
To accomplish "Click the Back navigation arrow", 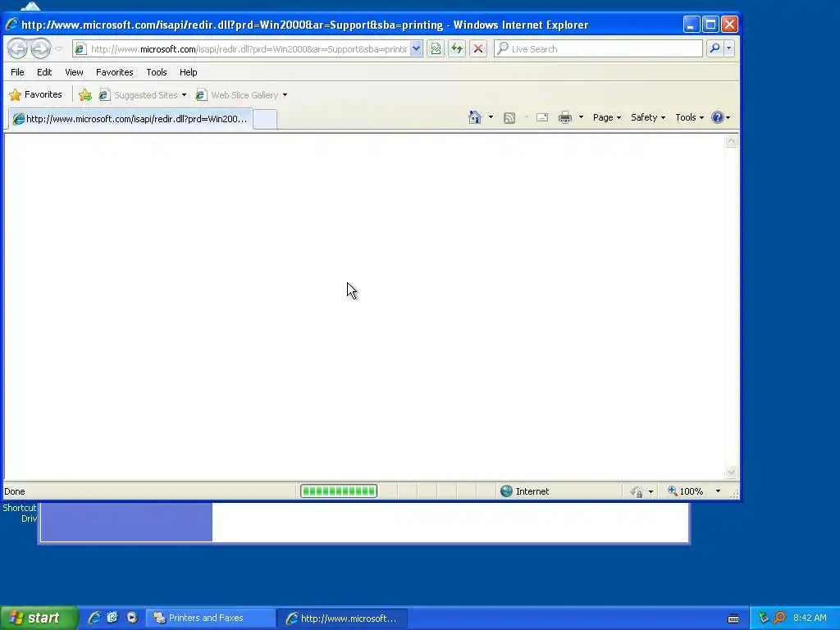I will coord(17,48).
